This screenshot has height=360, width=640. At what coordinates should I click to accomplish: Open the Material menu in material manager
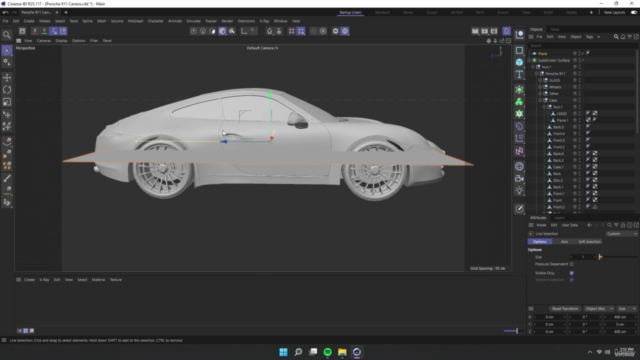point(98,280)
